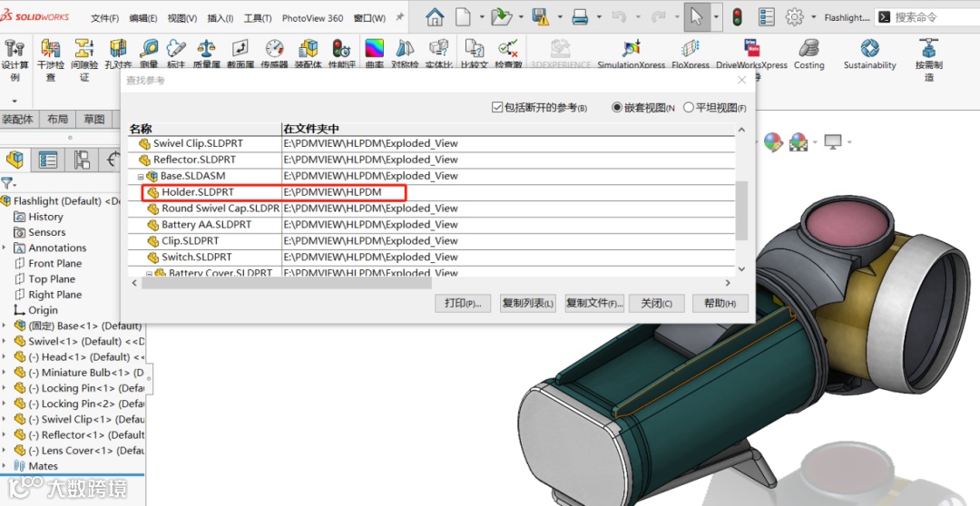Open the 间隙验证 clearance verification tool
The width and height of the screenshot is (980, 506).
point(84,59)
